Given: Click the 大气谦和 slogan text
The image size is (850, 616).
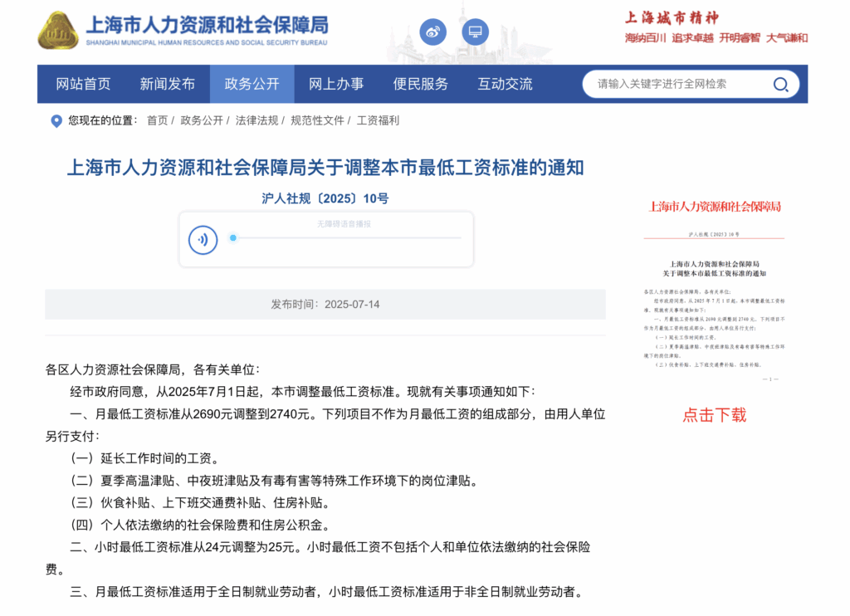Looking at the screenshot, I should 787,38.
